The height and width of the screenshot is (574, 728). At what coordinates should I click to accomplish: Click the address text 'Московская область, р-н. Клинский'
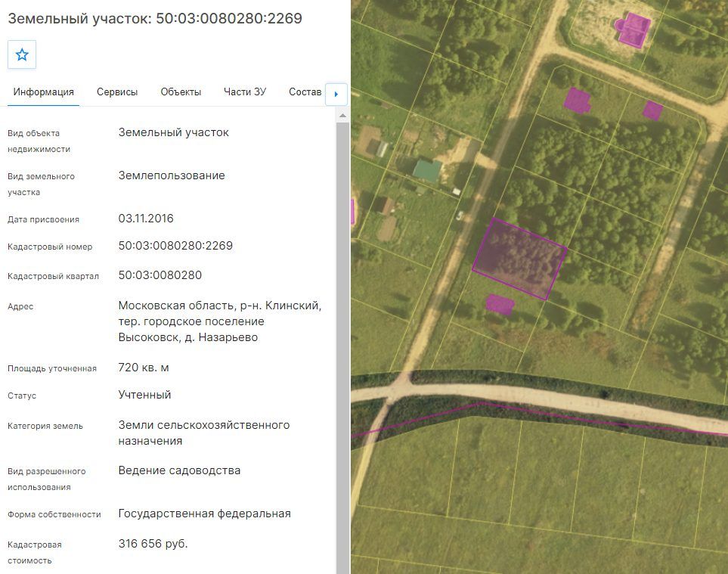(219, 306)
